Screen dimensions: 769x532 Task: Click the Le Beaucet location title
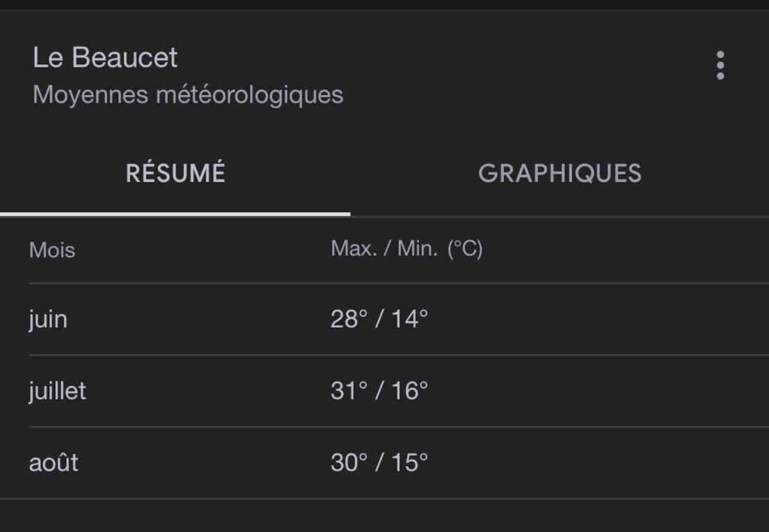tap(105, 58)
